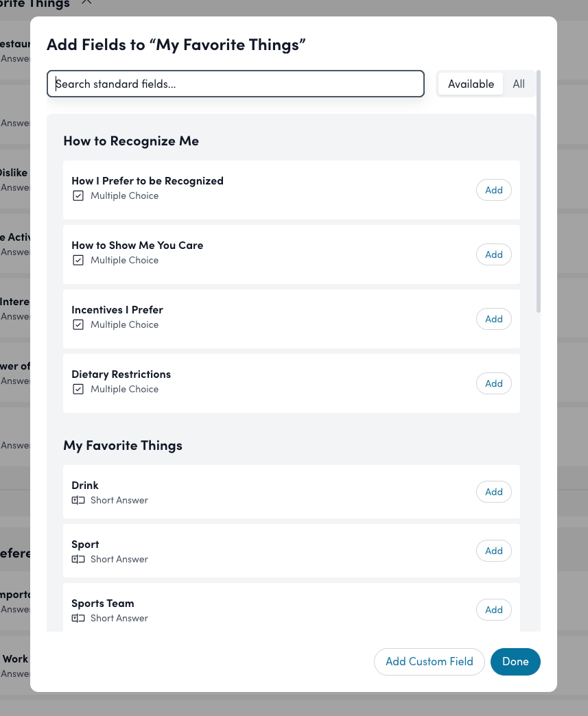The image size is (588, 716).
Task: Click Multiple Choice icon under How to Show Me You Care
Action: [78, 261]
